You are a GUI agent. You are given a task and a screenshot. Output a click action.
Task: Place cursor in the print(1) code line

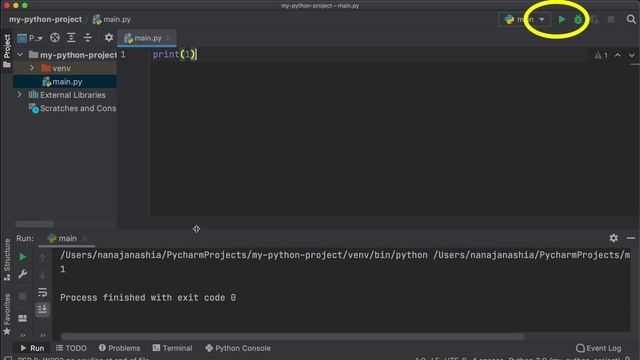175,54
